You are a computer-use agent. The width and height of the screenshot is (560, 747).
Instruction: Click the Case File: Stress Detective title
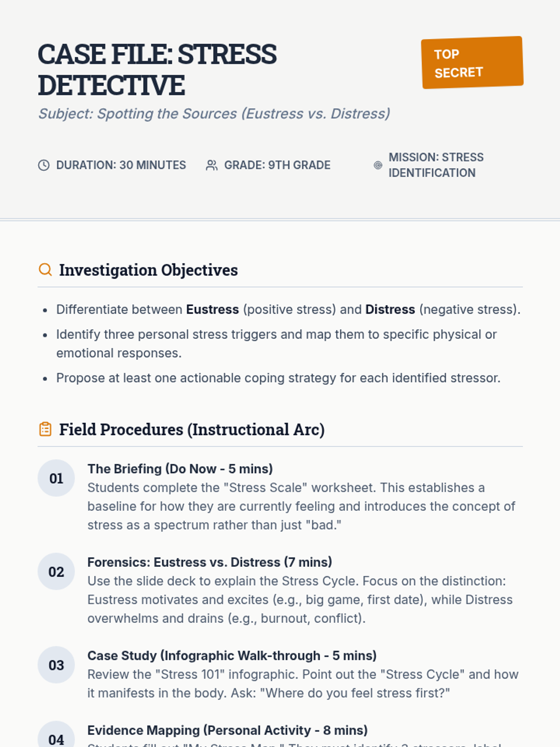tap(157, 70)
